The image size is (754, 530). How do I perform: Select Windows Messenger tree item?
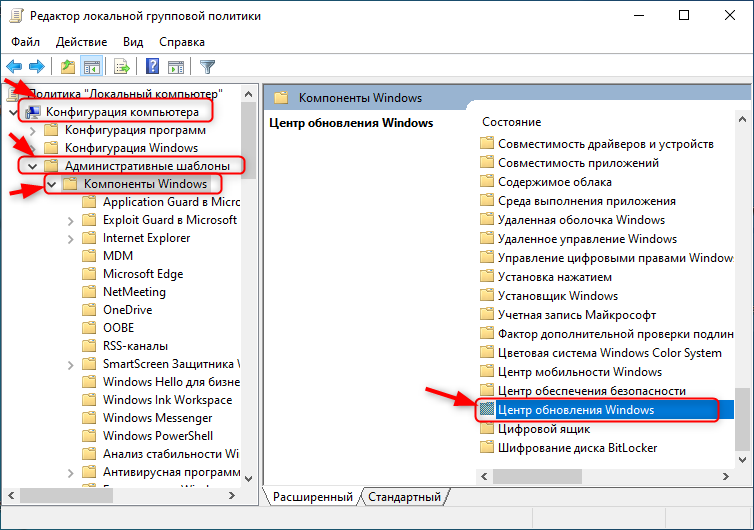(157, 418)
